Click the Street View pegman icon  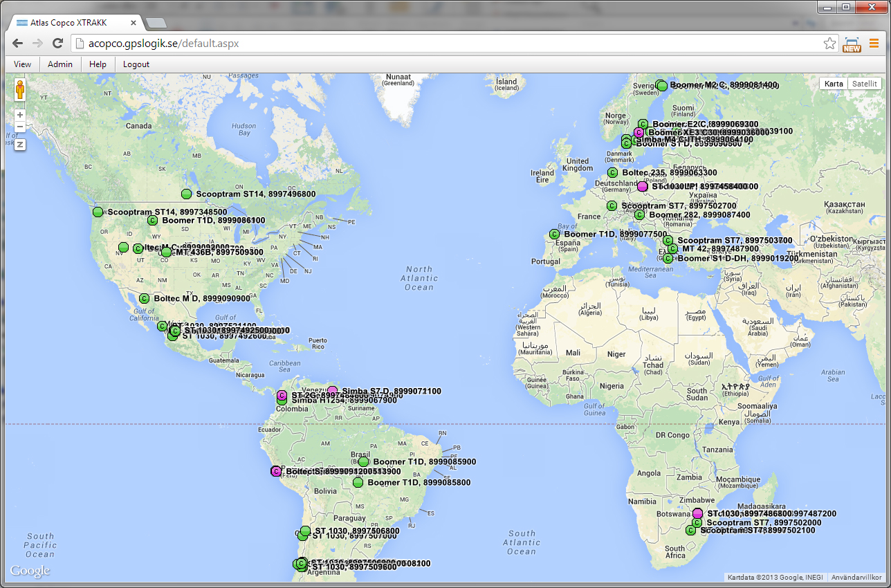tap(20, 90)
